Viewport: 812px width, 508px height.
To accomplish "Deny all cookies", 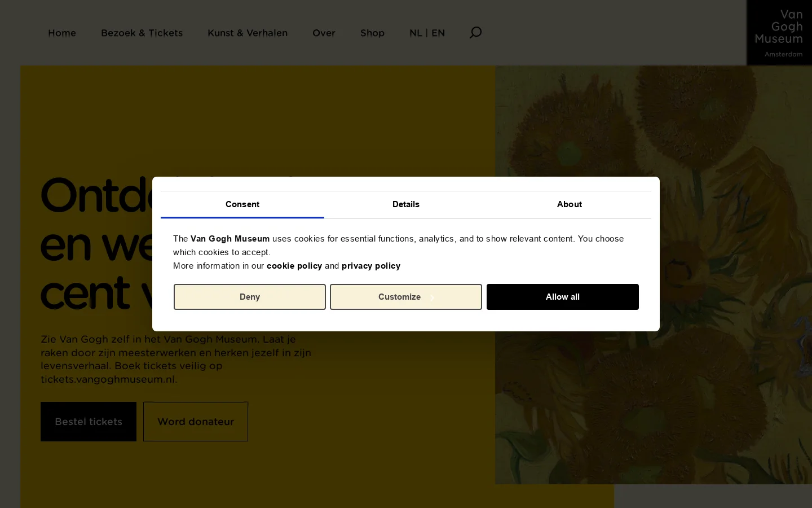I will point(250,297).
